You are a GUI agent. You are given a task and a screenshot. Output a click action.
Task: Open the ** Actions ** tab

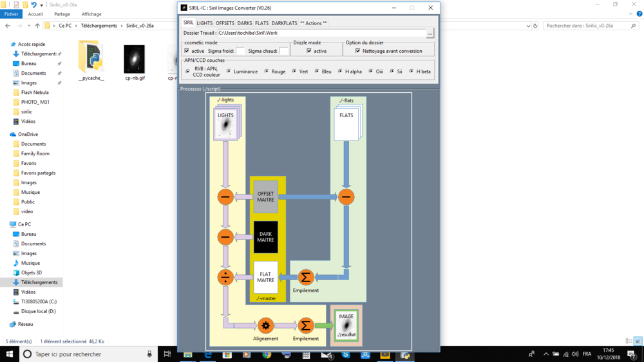click(x=314, y=23)
